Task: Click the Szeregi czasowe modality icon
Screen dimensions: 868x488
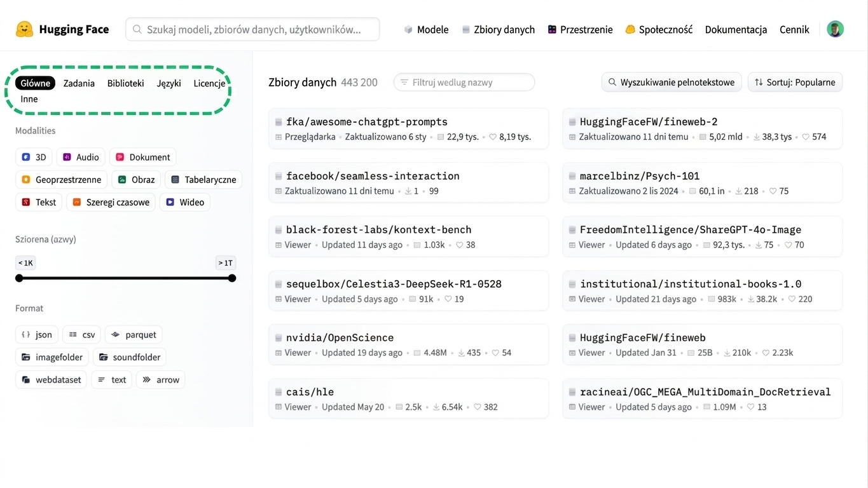Action: [76, 202]
